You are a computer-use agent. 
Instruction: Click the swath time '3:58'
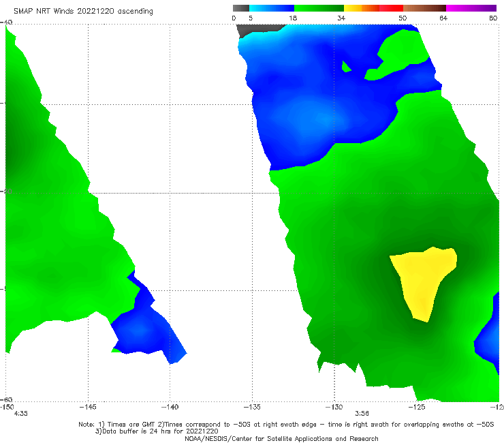click(x=362, y=414)
